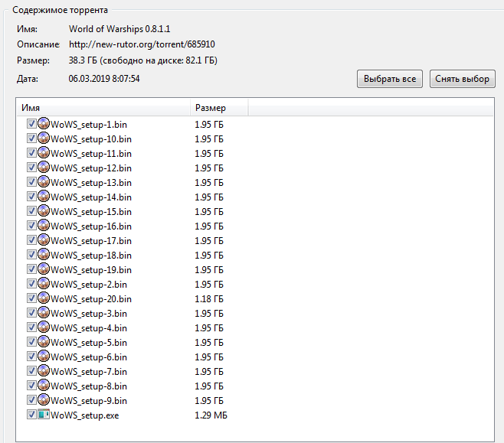Uncheck the WoWS_setup-17.bin checkbox
This screenshot has width=504, height=443.
click(x=31, y=240)
